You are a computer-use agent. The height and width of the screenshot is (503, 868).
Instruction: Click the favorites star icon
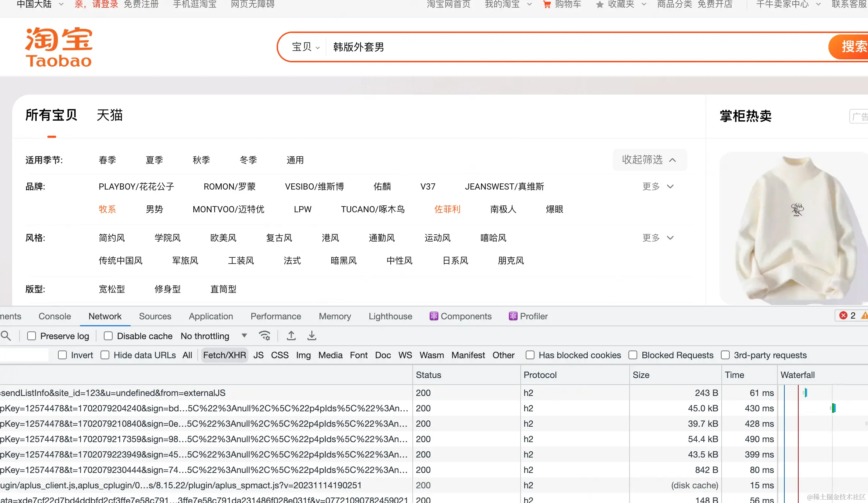[600, 5]
